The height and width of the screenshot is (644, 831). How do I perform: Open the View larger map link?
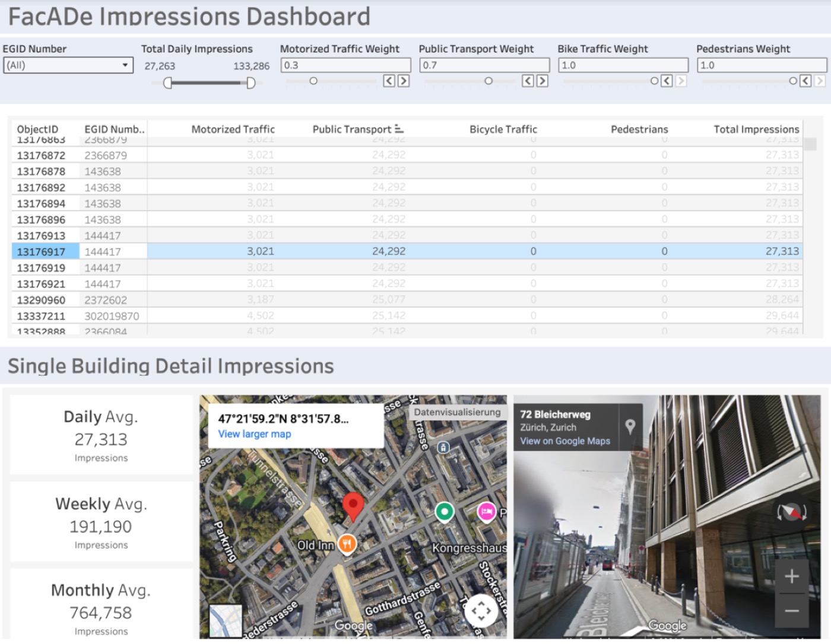click(255, 434)
